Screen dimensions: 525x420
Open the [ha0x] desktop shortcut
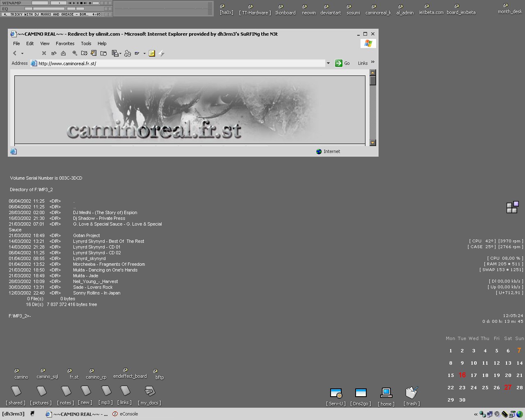click(x=226, y=10)
